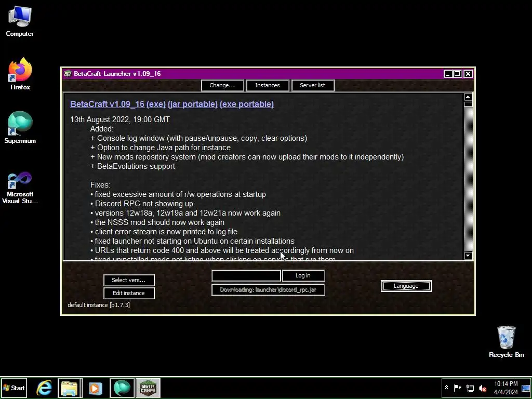Click 'client error stream' changelog line
The width and height of the screenshot is (532, 399).
pos(164,232)
